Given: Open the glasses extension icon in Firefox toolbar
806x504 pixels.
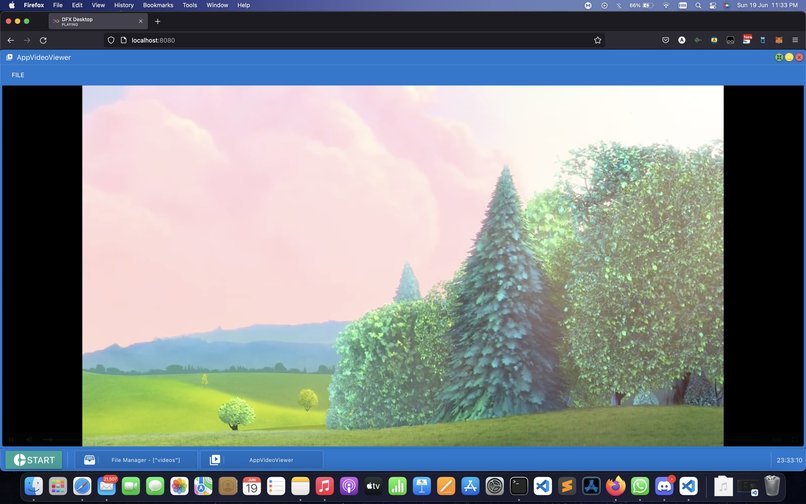Looking at the screenshot, I should pos(730,40).
